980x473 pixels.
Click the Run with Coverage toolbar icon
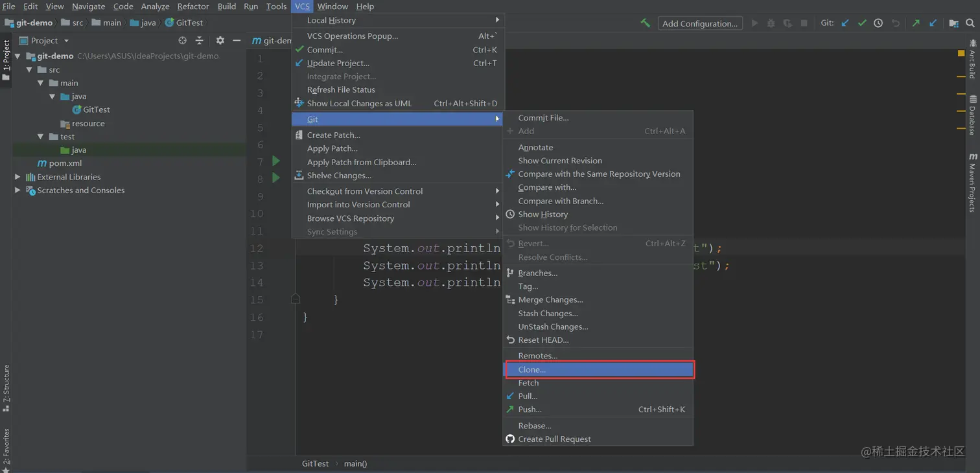[x=787, y=23]
